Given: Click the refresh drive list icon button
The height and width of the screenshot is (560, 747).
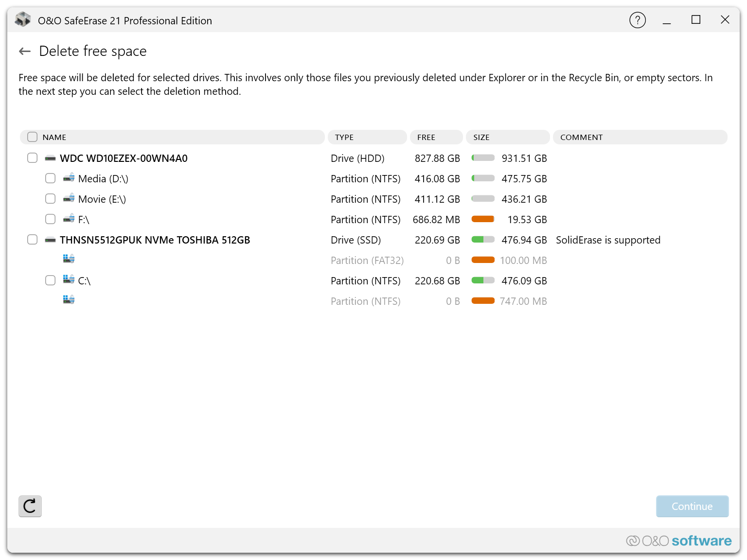Looking at the screenshot, I should 30,506.
